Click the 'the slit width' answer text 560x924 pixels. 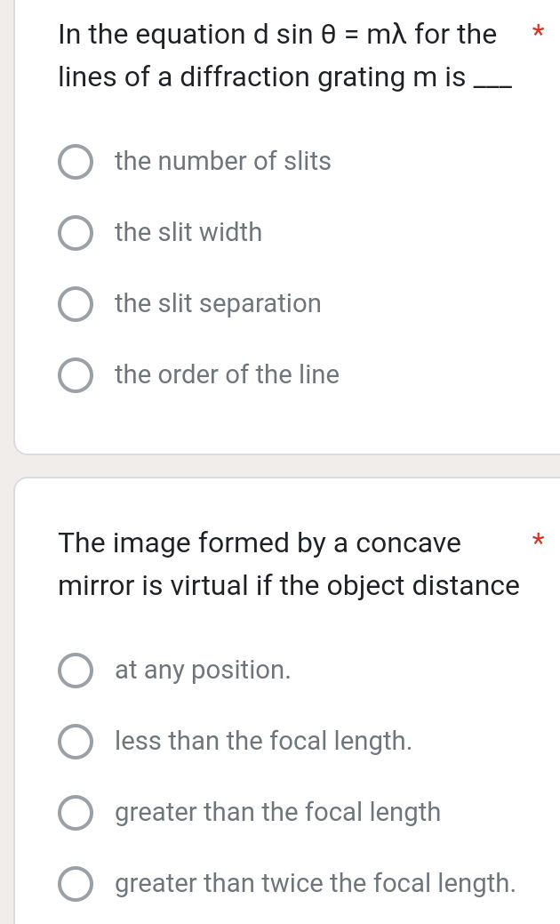pos(188,233)
